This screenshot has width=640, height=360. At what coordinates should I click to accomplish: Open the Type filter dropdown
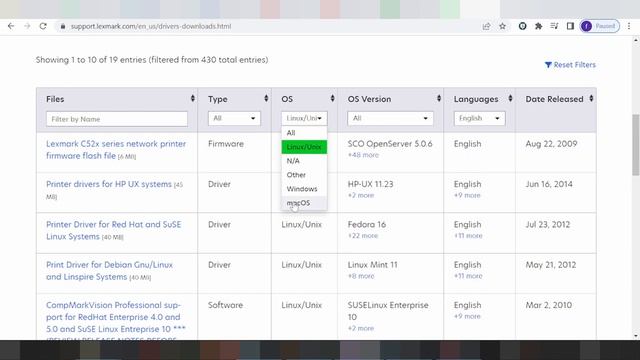(x=234, y=118)
